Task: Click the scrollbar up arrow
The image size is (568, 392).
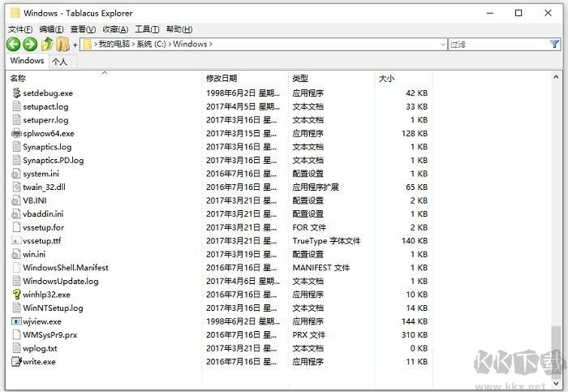Action: point(556,77)
